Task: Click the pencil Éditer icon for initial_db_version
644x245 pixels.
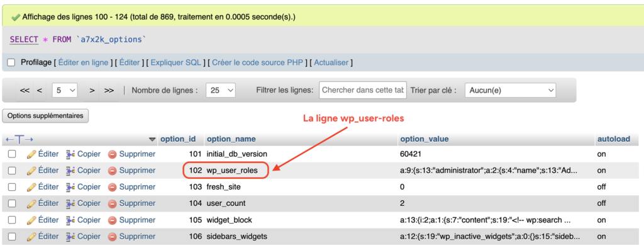Action: (x=31, y=154)
